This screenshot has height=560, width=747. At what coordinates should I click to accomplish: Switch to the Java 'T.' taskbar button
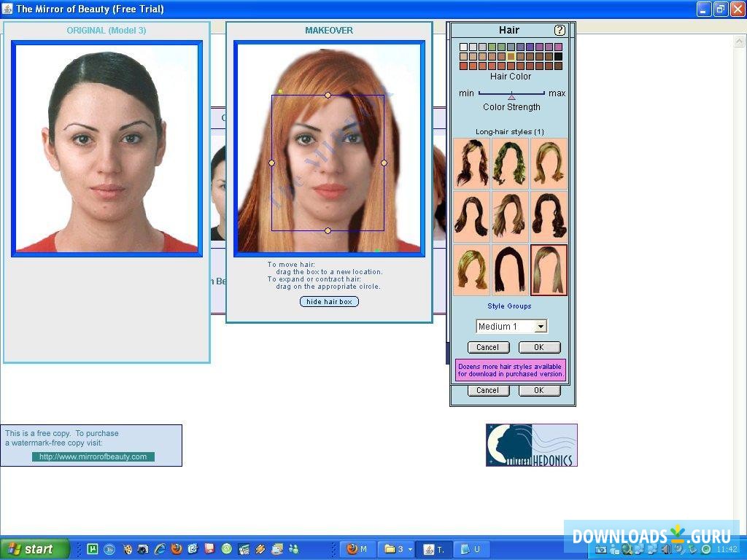[x=433, y=549]
